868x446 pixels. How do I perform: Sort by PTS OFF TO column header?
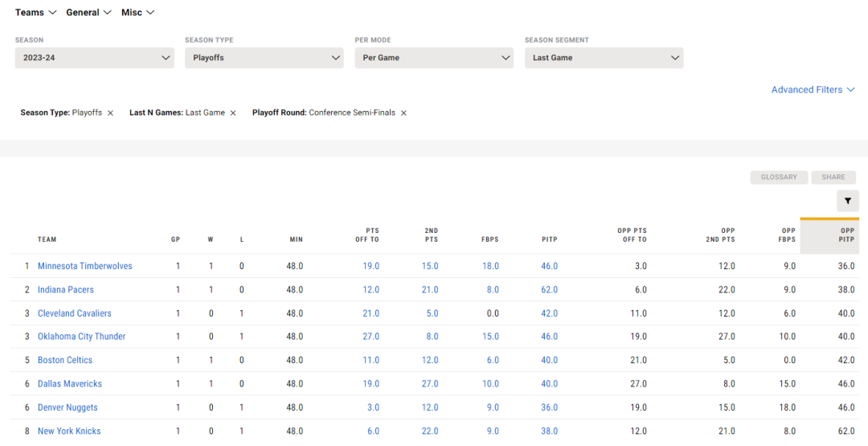(x=367, y=235)
